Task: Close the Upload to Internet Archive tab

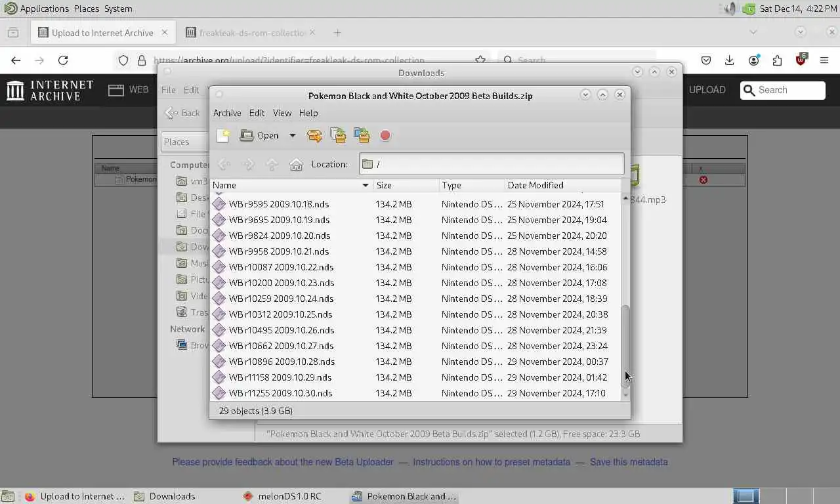Action: tap(165, 32)
